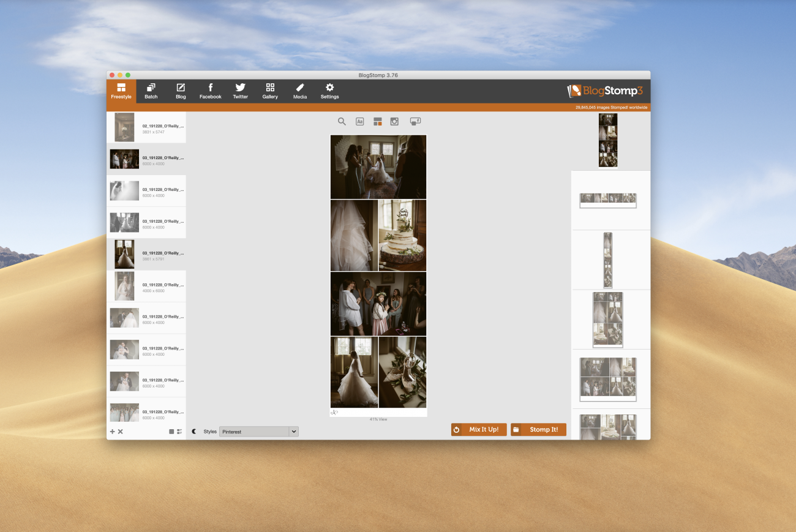Open the Styles dropdown showing Pinterest
Image resolution: width=796 pixels, height=532 pixels.
254,432
